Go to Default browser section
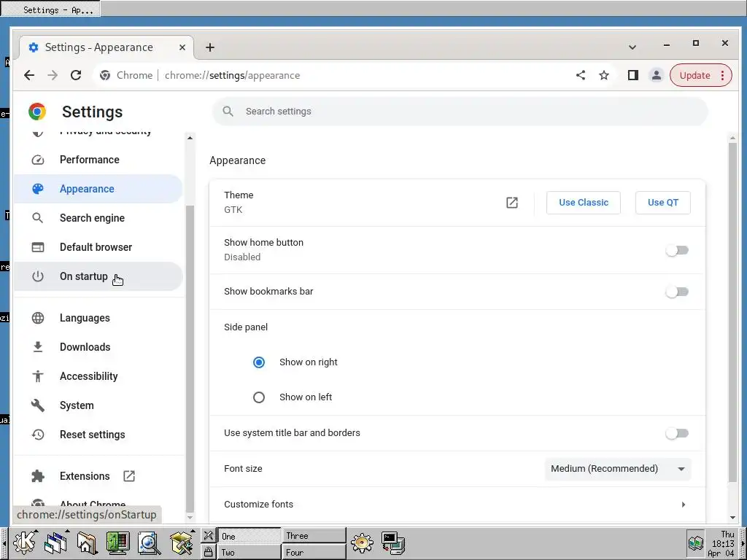Screen dimensions: 747x560 click(98, 247)
